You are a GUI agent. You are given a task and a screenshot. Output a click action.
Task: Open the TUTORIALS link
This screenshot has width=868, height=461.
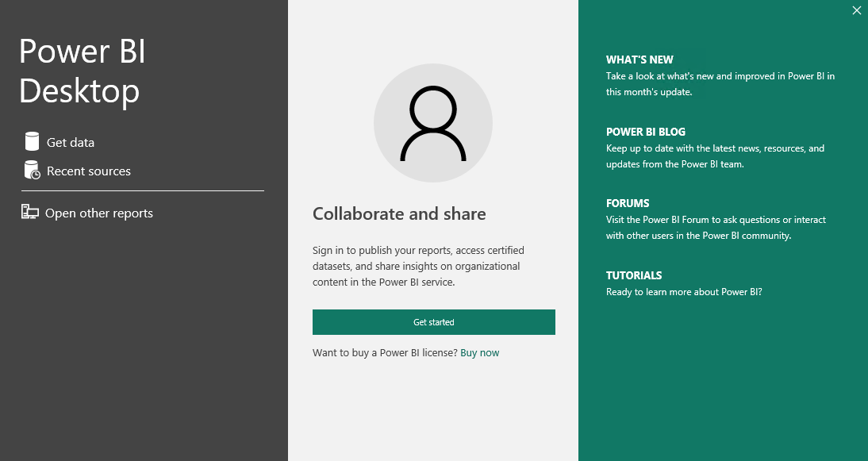(634, 275)
